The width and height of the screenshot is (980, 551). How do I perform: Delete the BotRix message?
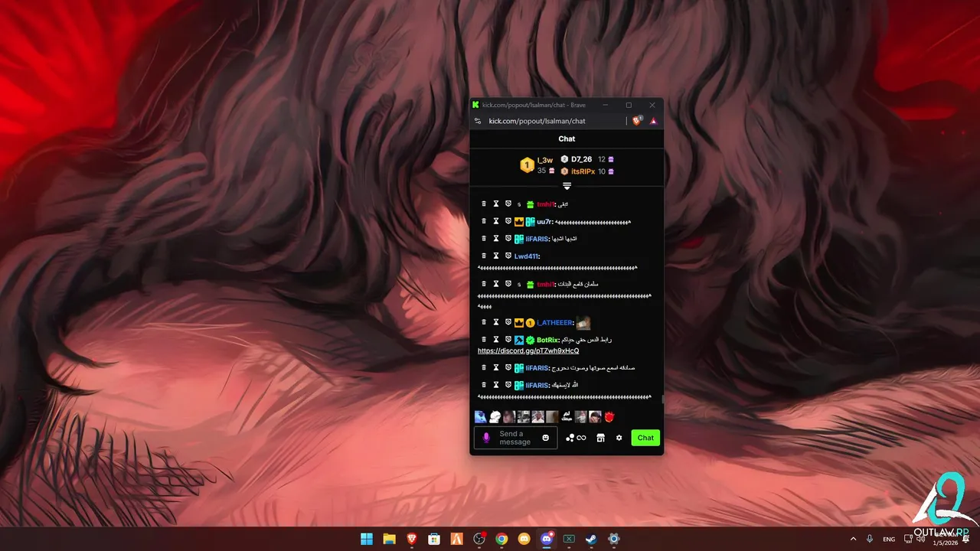(x=484, y=339)
